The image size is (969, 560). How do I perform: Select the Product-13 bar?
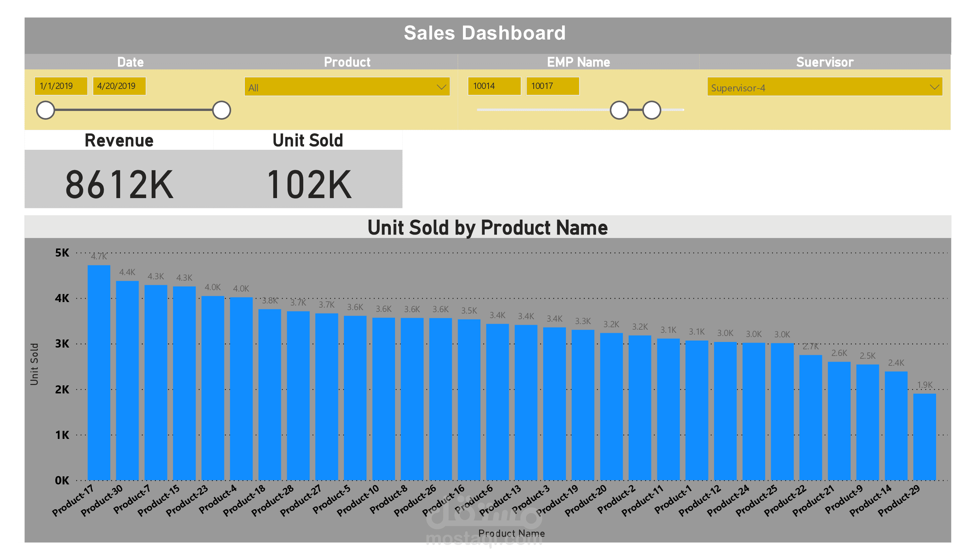pyautogui.click(x=526, y=402)
